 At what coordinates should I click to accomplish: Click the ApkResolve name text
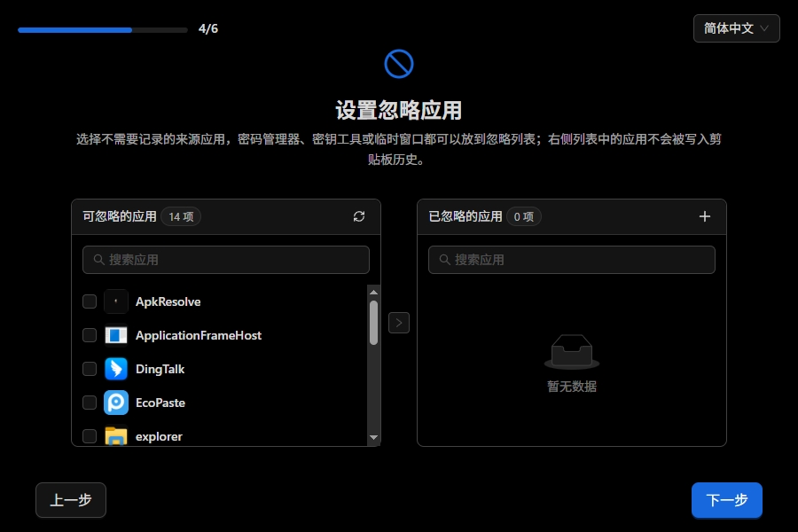click(x=168, y=301)
